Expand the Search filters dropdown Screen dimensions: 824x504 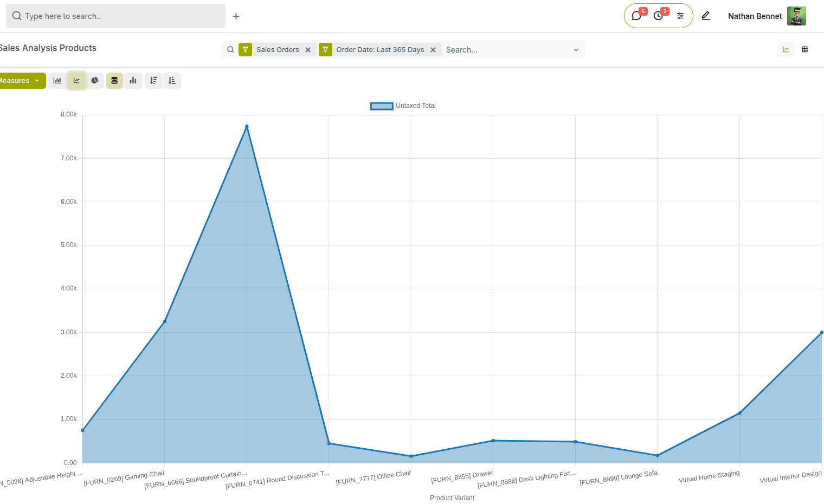coord(576,49)
